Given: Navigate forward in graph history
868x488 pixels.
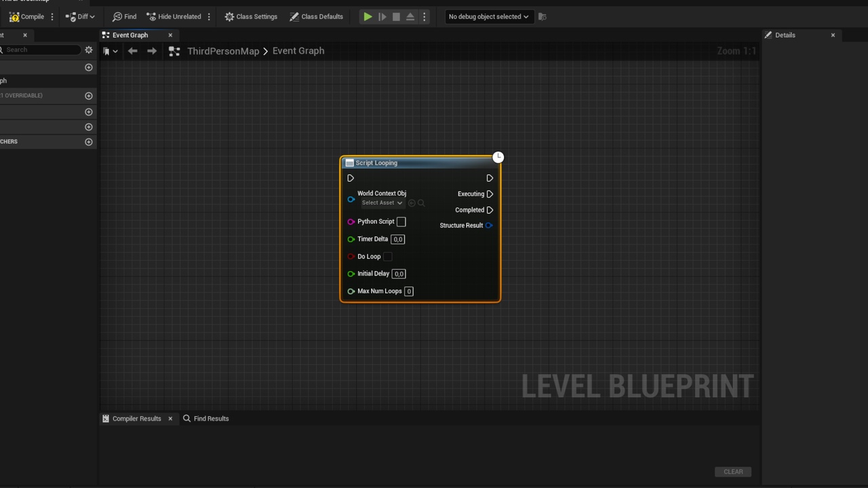Looking at the screenshot, I should click(x=152, y=51).
